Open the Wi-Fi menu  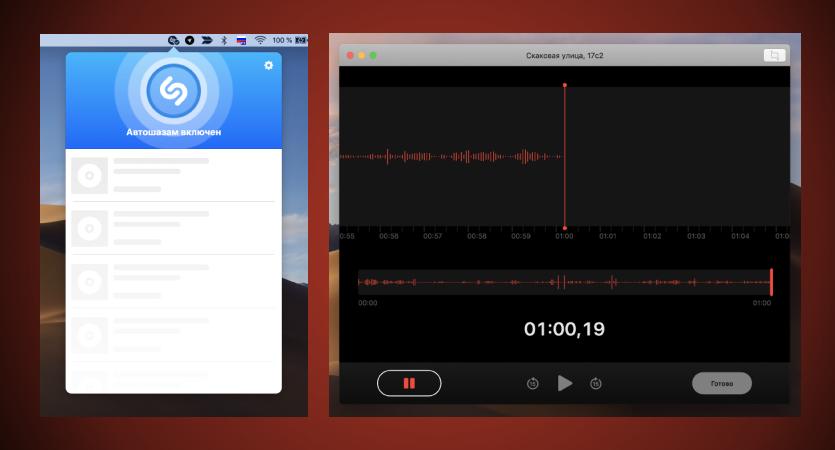coord(260,40)
